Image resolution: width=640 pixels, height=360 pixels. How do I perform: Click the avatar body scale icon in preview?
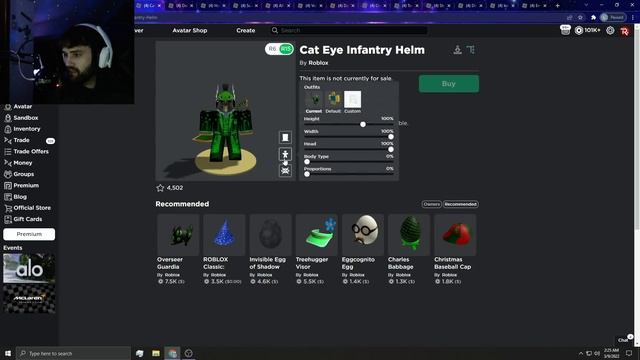pyautogui.click(x=285, y=154)
